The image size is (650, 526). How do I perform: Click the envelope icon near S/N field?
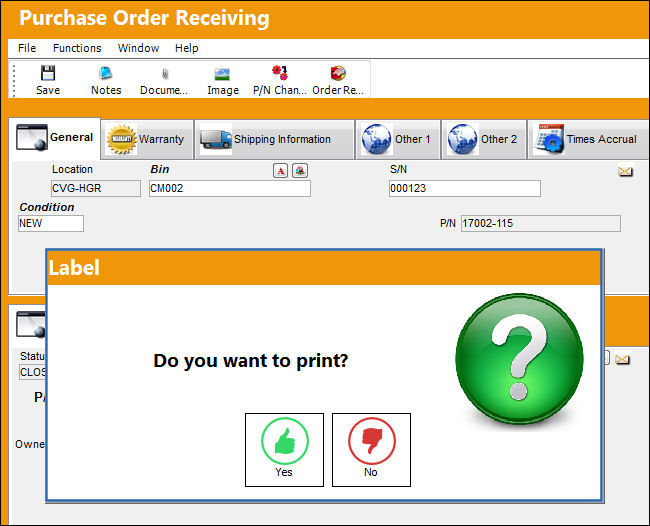(625, 171)
